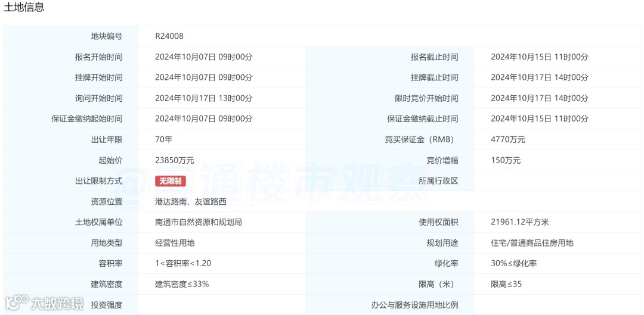Click the 出让年限 label
Screen dimensions: 644x315
coord(106,139)
